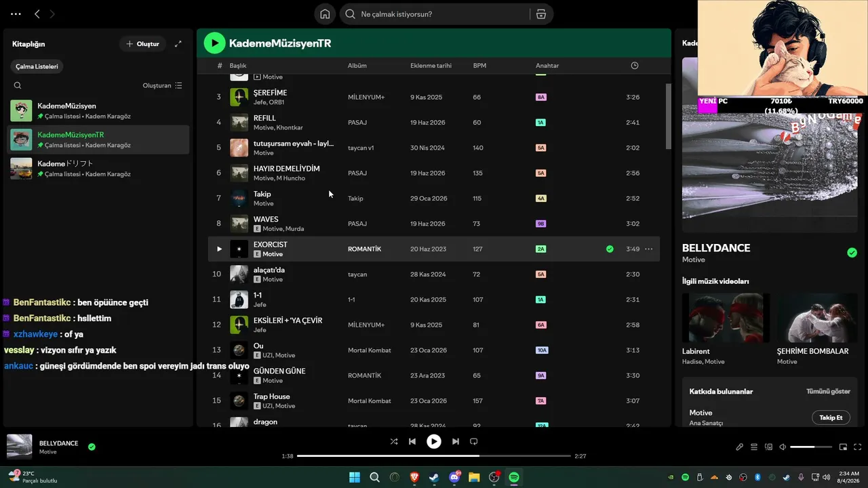Open the Kademeドリフト playlist
The width and height of the screenshot is (868, 488).
tap(99, 168)
